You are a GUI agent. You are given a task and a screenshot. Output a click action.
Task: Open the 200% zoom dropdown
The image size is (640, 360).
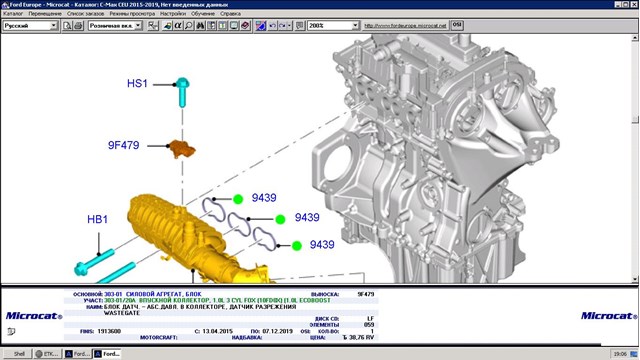[355, 25]
